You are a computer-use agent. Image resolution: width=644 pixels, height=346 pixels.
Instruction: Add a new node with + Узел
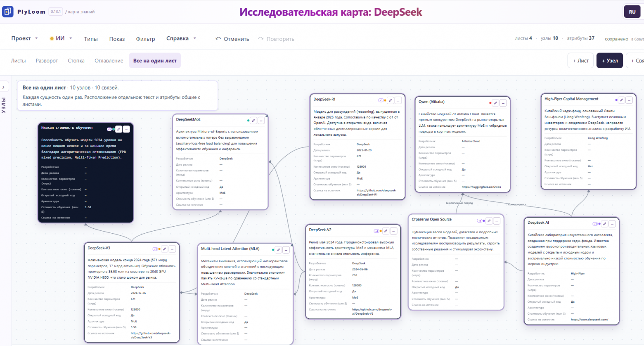(x=610, y=61)
